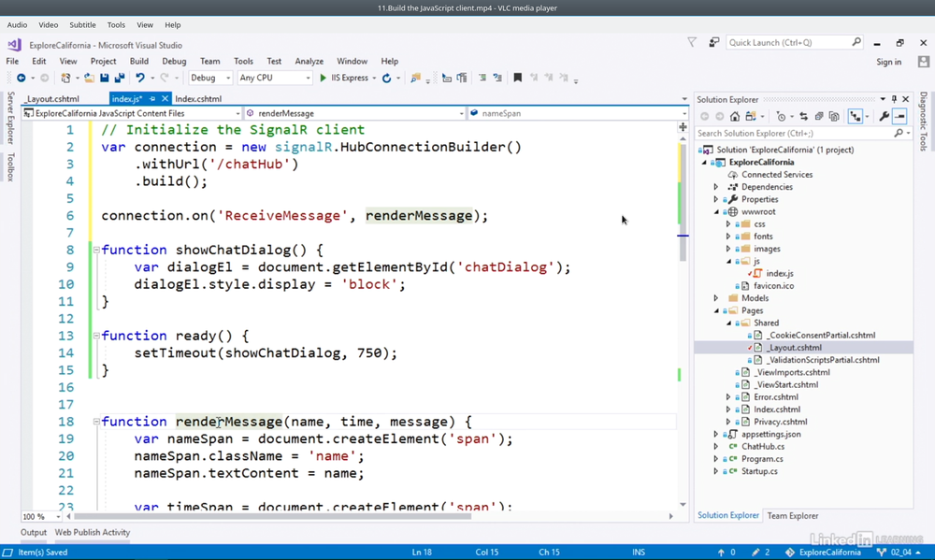Click the Quick Launch search magnifier icon
935x560 pixels.
click(856, 42)
